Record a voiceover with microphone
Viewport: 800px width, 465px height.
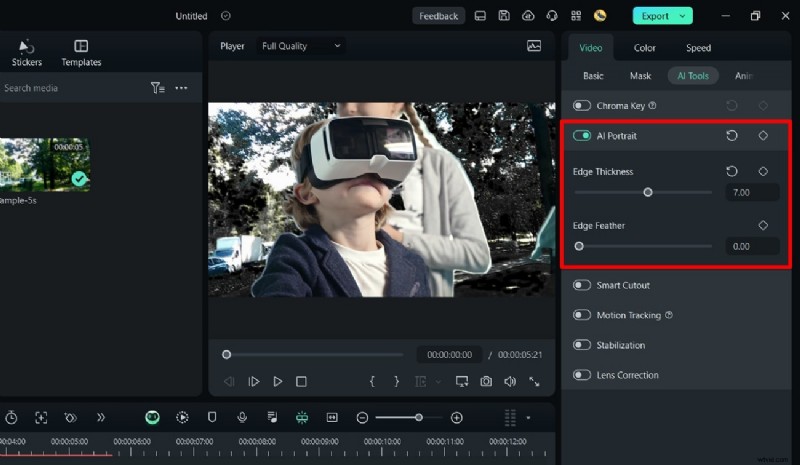click(242, 418)
